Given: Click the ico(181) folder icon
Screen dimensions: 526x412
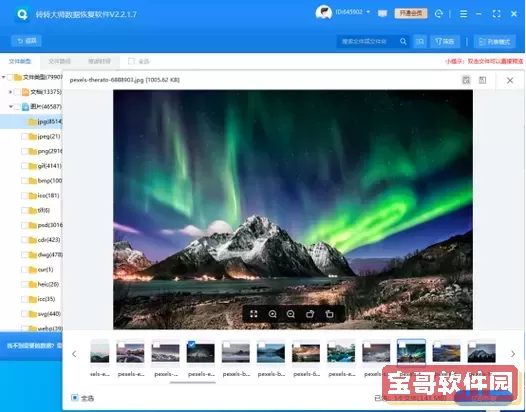Looking at the screenshot, I should point(33,196).
